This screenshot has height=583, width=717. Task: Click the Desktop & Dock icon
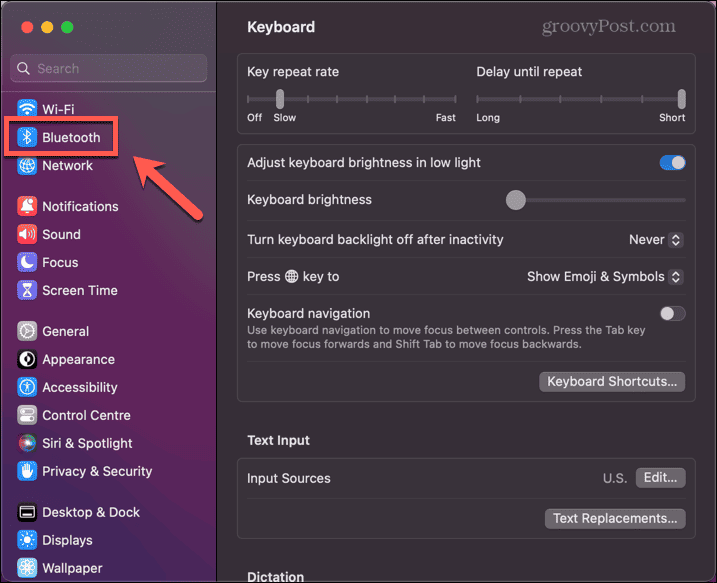click(27, 512)
